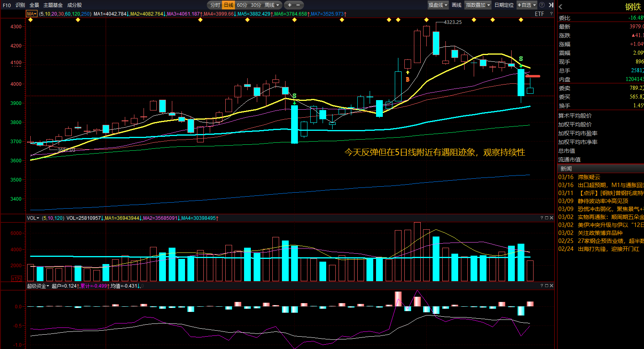
Task: Maximize the VOL indicator panel
Action: [x=547, y=218]
